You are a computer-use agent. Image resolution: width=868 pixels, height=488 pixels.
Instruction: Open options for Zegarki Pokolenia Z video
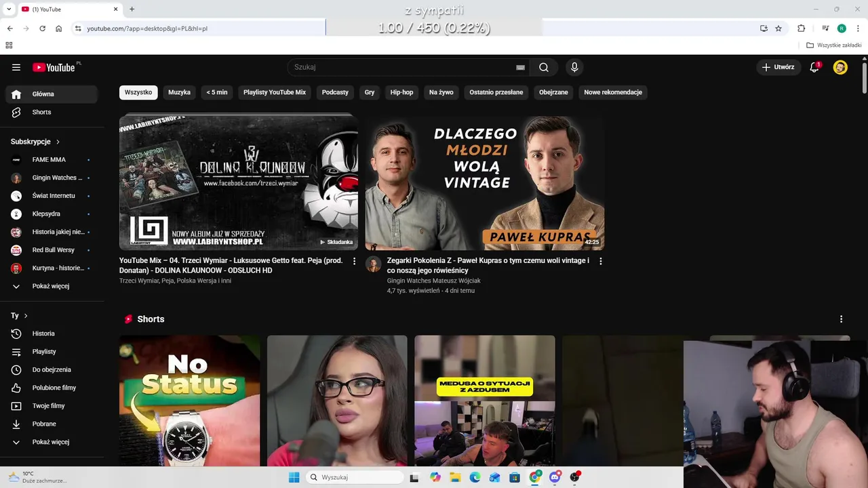[x=600, y=261]
